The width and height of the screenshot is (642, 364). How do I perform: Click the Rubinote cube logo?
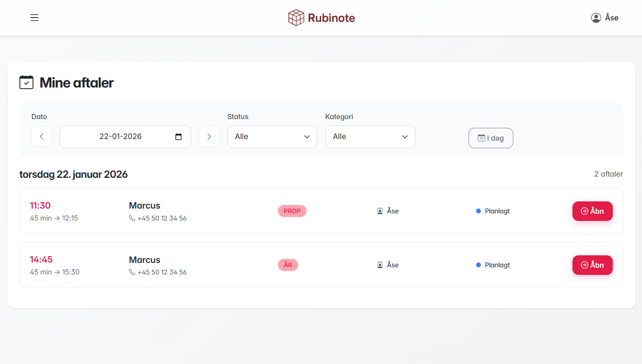click(x=296, y=18)
